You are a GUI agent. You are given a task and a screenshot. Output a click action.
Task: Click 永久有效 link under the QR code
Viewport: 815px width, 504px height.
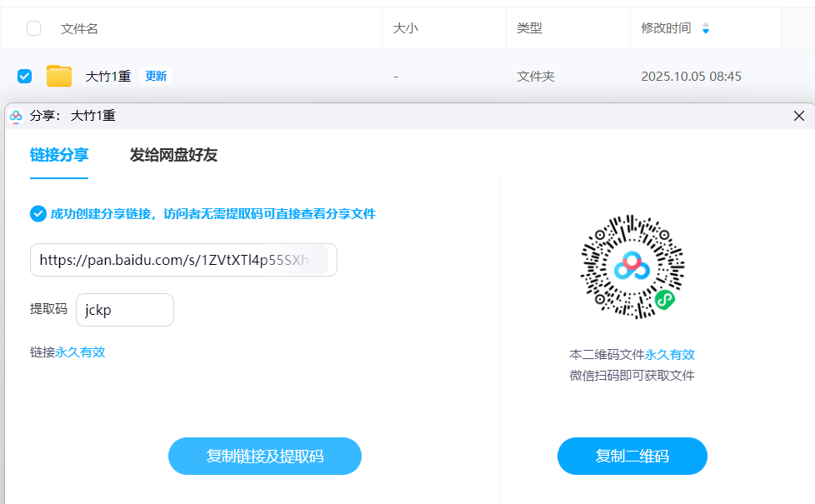[x=669, y=355]
